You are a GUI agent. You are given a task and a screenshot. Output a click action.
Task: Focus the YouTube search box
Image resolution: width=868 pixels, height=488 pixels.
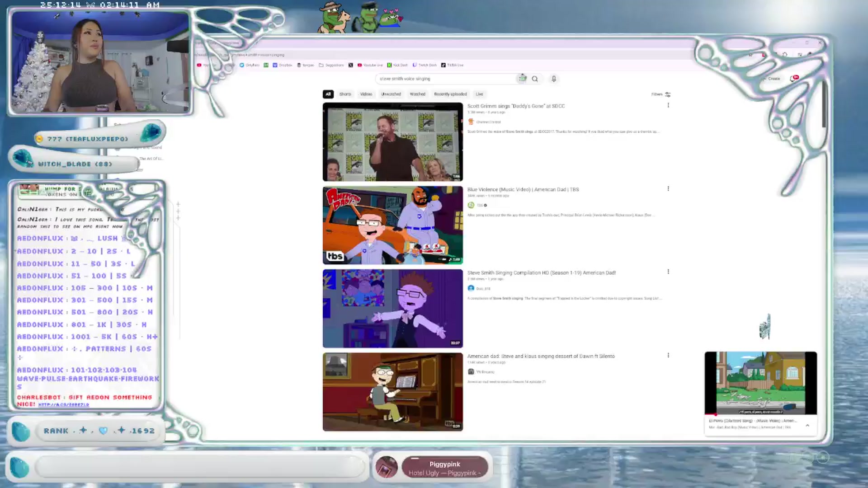click(447, 79)
